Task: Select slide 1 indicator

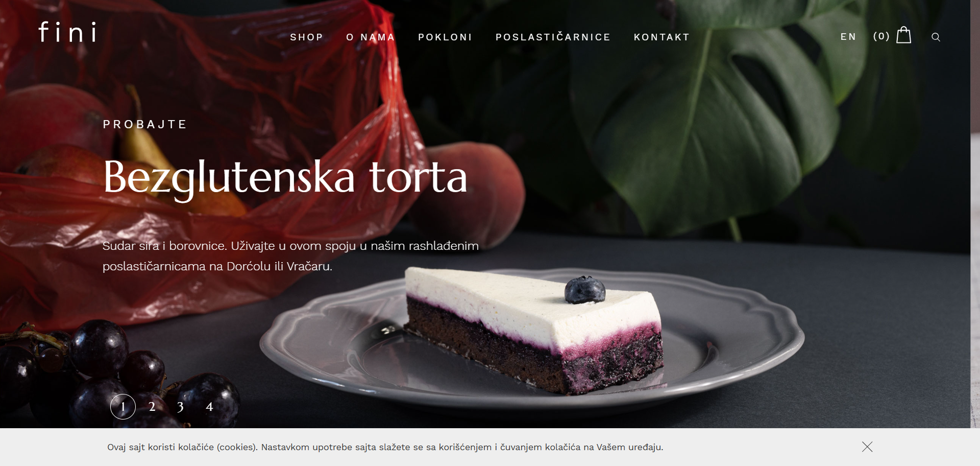Action: pos(123,407)
